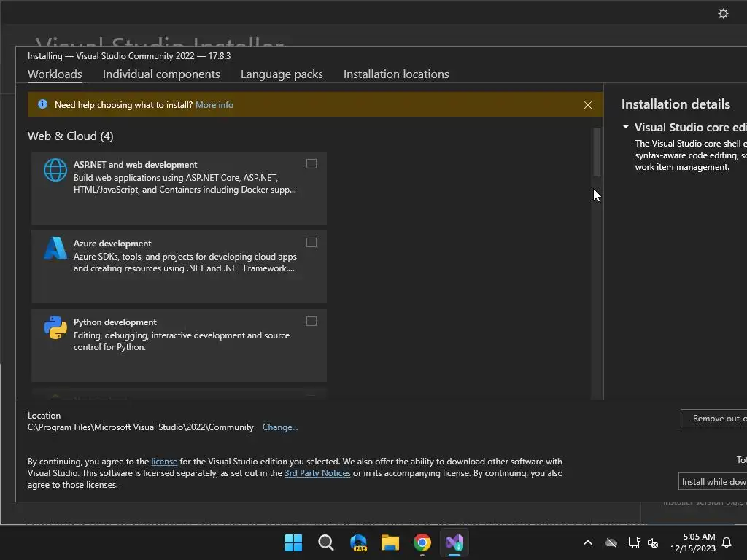Image resolution: width=747 pixels, height=560 pixels.
Task: Check the Python development workload
Action: point(311,322)
